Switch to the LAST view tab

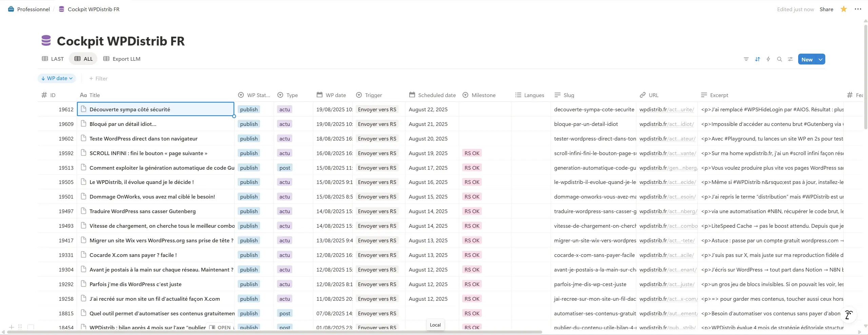[53, 59]
